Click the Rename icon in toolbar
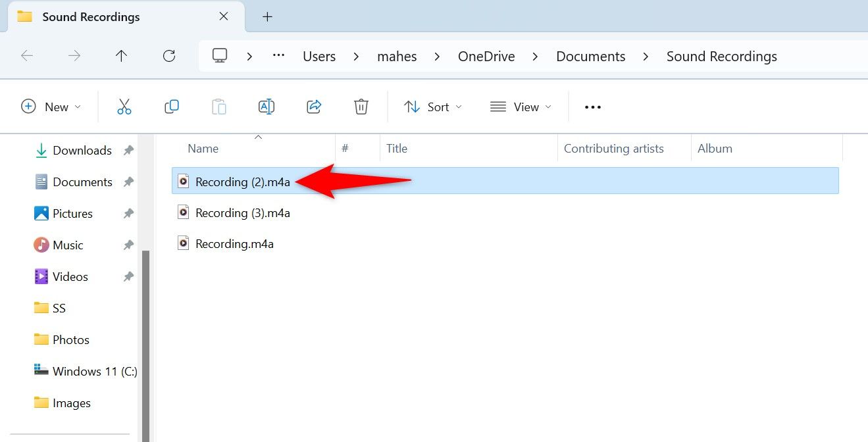 [x=267, y=107]
